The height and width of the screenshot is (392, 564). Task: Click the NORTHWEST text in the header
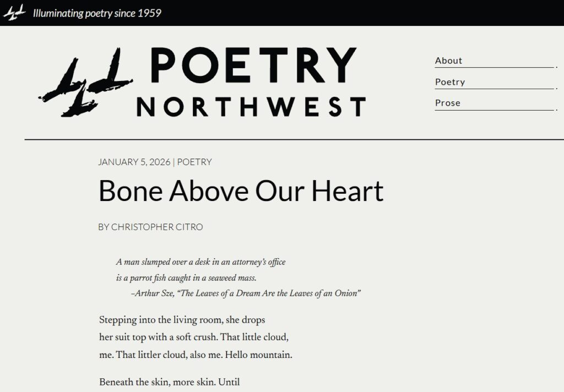(x=251, y=107)
